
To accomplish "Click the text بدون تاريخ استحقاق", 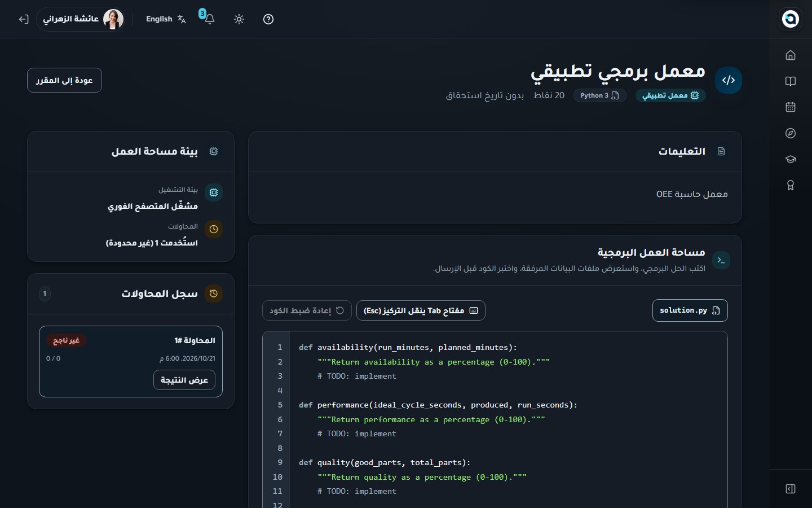I will (x=485, y=95).
